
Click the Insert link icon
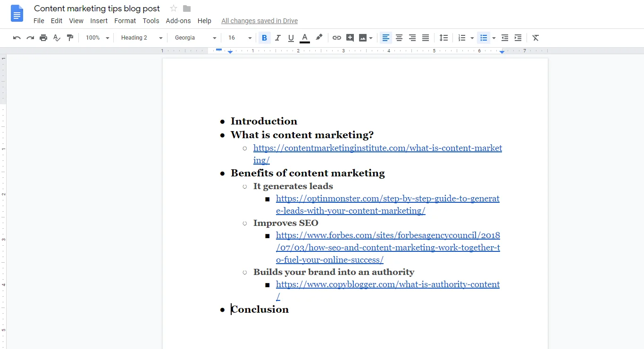336,38
